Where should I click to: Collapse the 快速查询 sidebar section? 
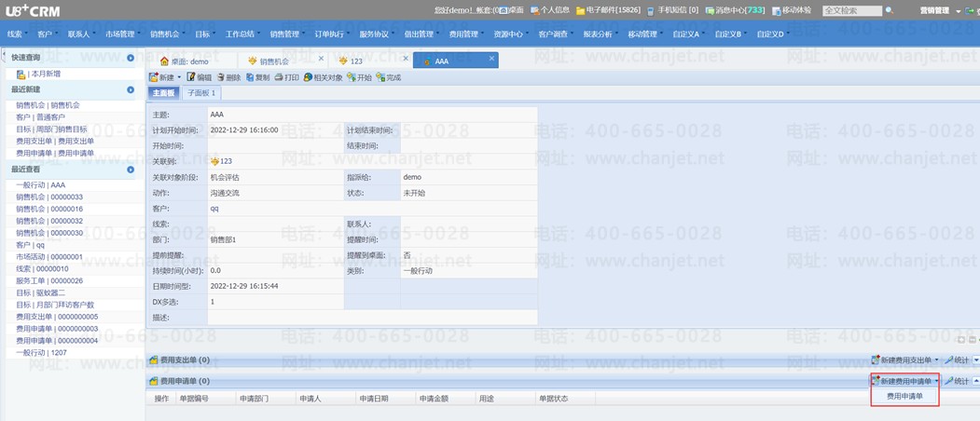pos(131,58)
